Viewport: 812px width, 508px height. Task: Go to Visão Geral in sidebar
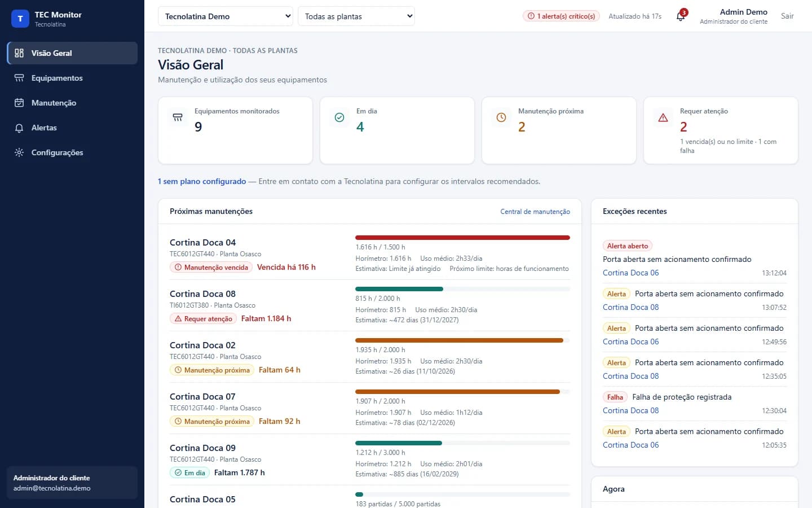pyautogui.click(x=72, y=53)
